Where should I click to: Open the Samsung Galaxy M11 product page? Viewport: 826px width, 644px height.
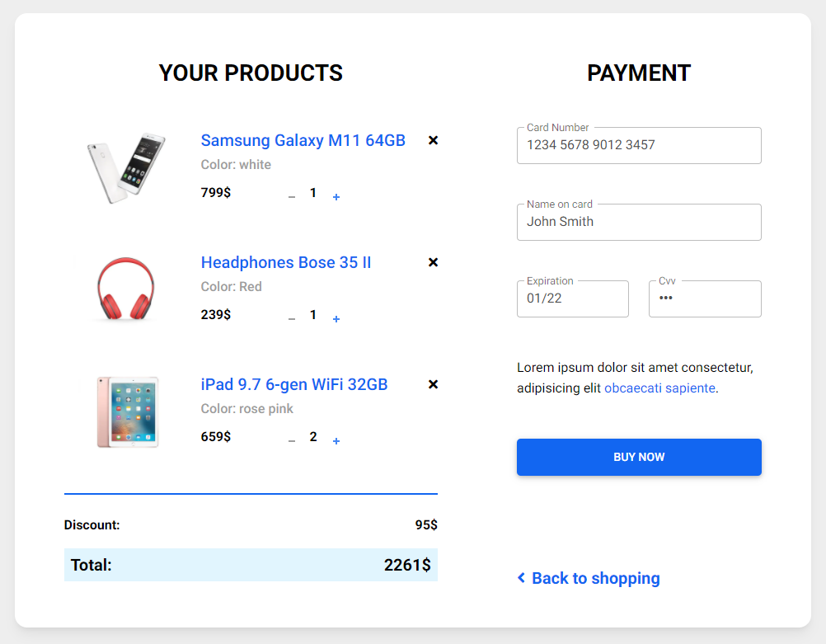coord(303,140)
